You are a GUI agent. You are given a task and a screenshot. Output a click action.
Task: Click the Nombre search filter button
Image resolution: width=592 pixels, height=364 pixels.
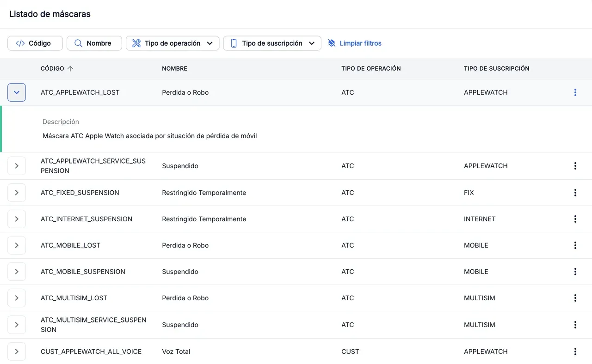pyautogui.click(x=94, y=43)
